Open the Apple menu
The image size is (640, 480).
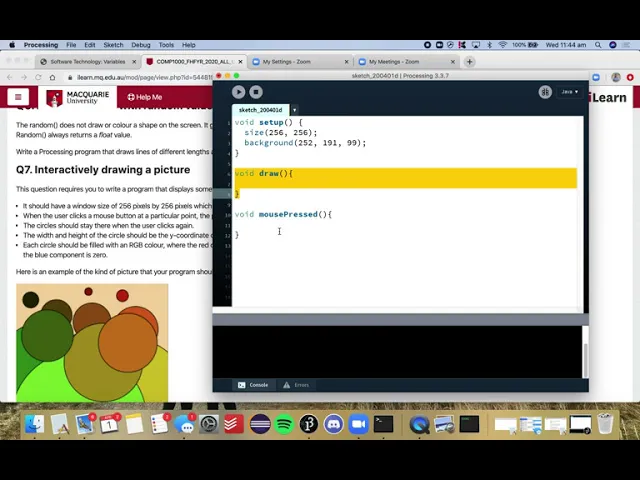(x=12, y=45)
